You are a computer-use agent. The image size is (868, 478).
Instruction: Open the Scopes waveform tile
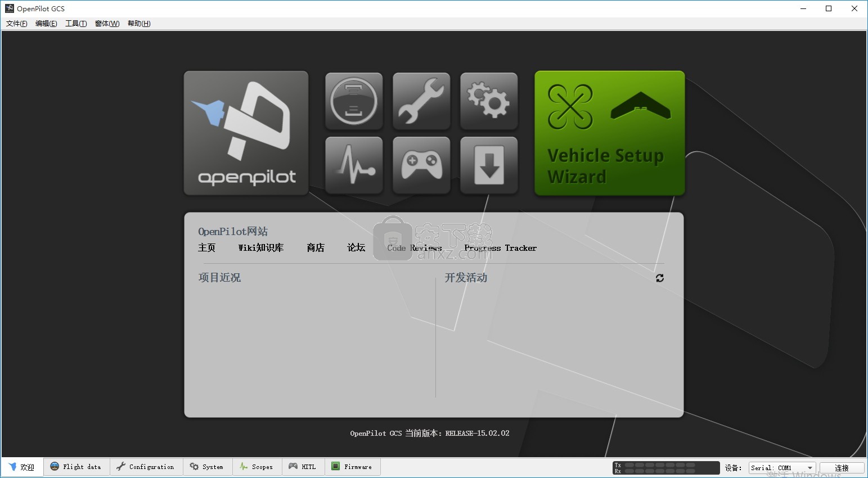(354, 165)
